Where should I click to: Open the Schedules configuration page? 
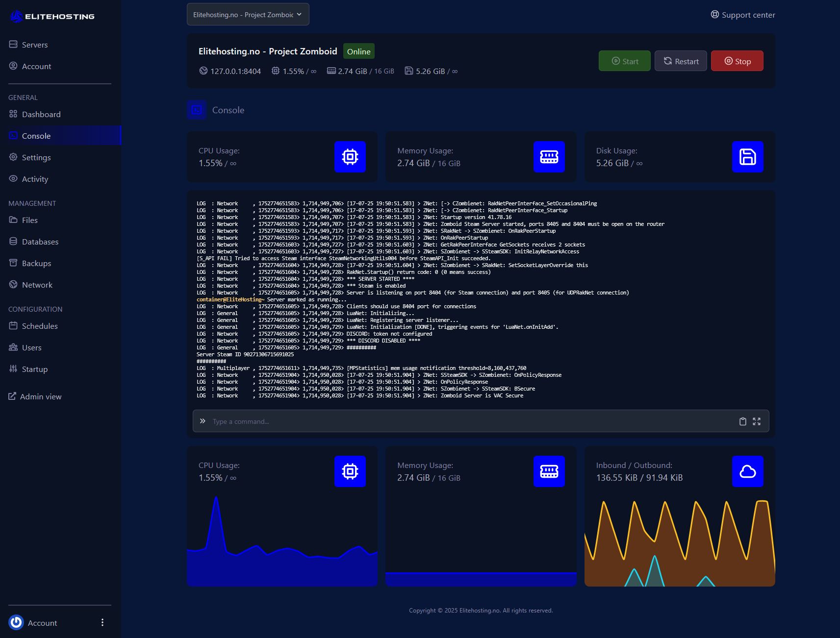[x=39, y=326]
